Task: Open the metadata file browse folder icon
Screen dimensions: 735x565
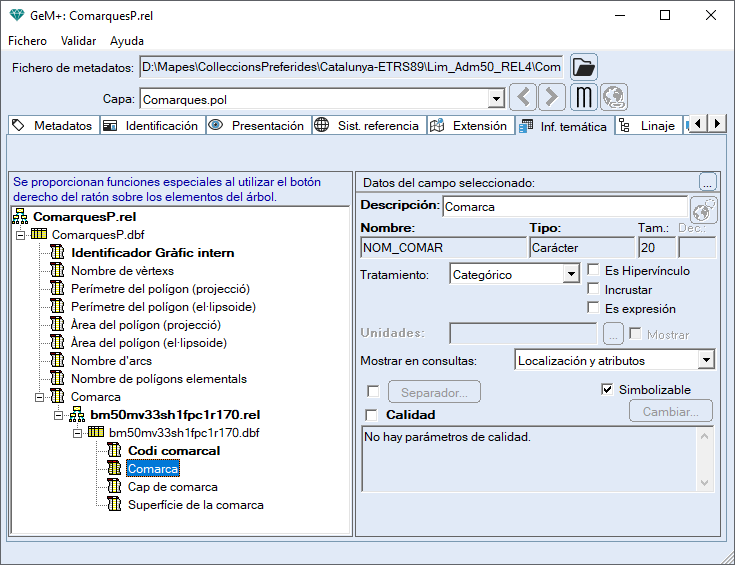Action: pos(584,67)
